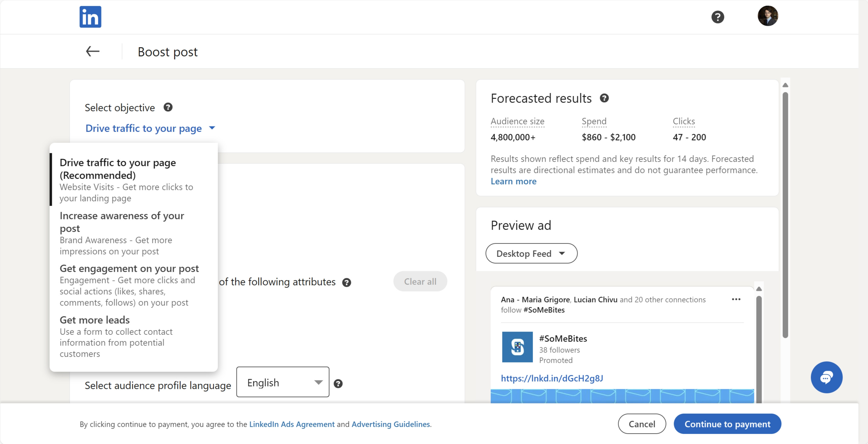Open the profile avatar menu
Image resolution: width=868 pixels, height=444 pixels.
coord(768,16)
